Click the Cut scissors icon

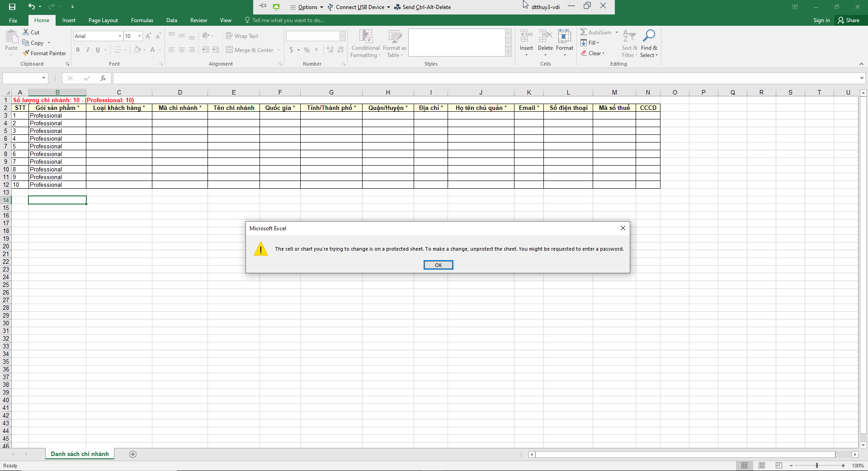pos(26,32)
